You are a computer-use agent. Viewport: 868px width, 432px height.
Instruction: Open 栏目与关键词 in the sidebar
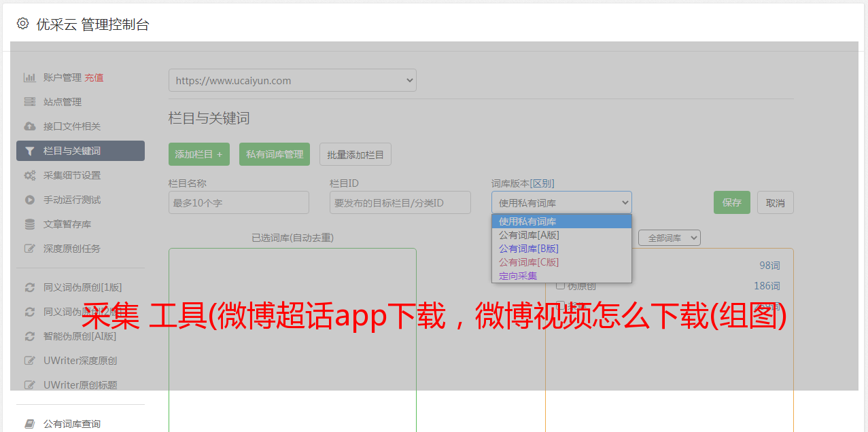pos(80,151)
